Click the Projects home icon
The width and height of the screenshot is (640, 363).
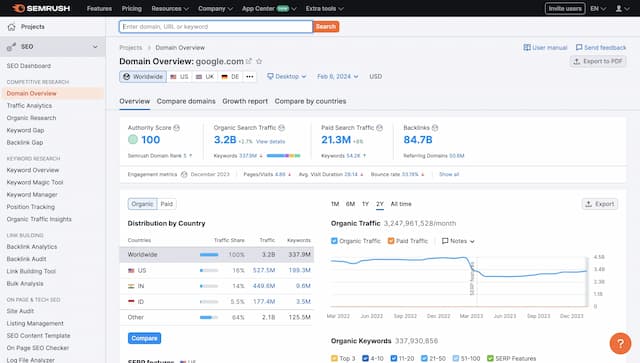(11, 27)
